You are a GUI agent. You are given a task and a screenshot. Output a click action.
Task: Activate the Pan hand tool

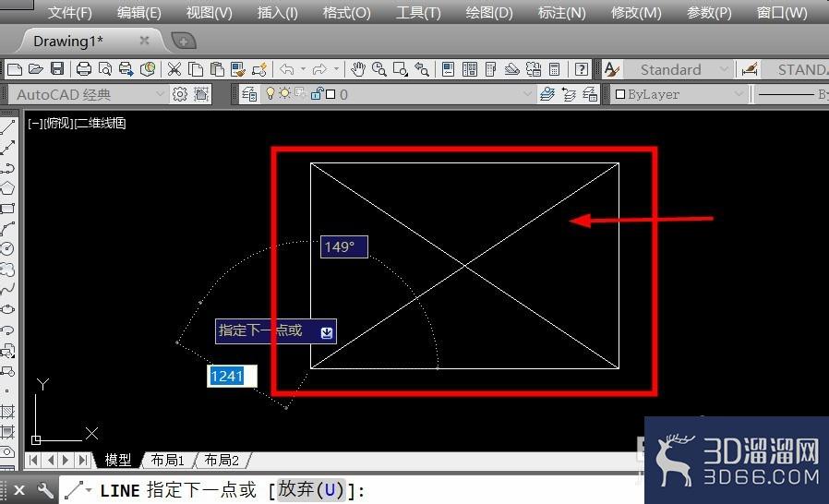(358, 69)
